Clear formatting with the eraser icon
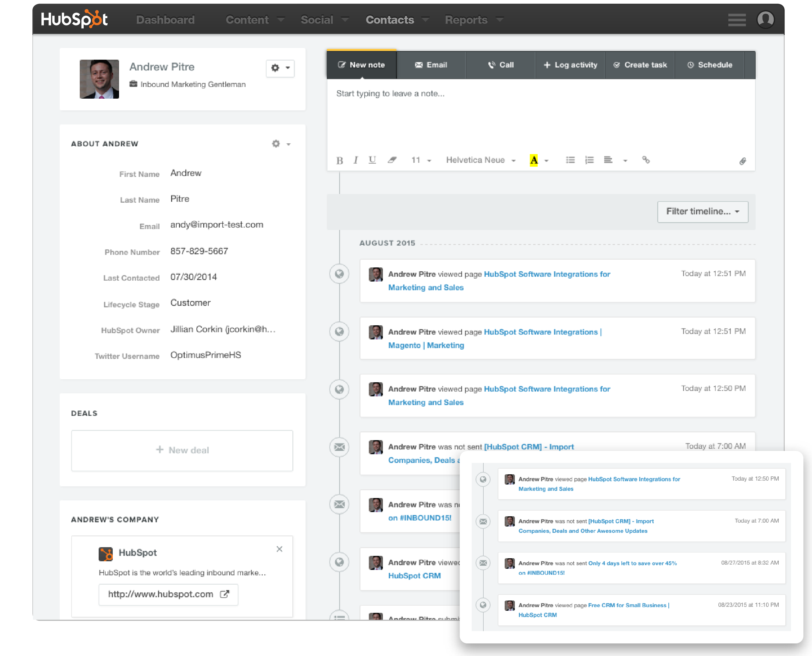Screen dimensions: 812x656 (x=392, y=160)
